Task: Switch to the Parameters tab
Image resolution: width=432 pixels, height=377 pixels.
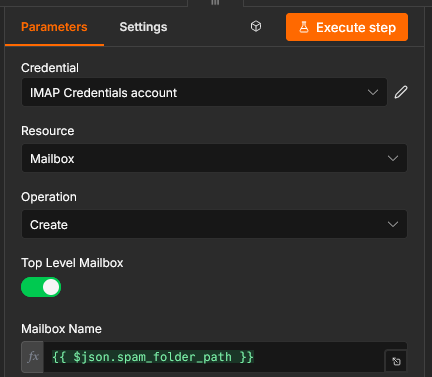Action: coord(54,27)
